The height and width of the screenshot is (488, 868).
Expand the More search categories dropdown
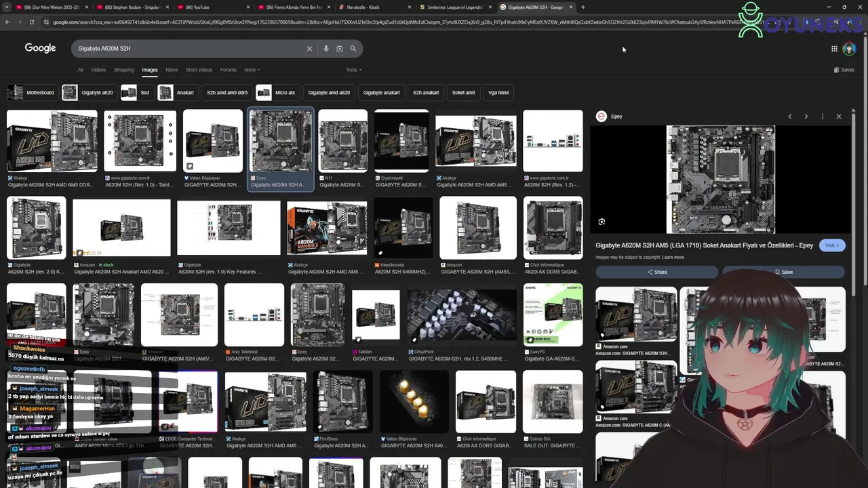(252, 70)
